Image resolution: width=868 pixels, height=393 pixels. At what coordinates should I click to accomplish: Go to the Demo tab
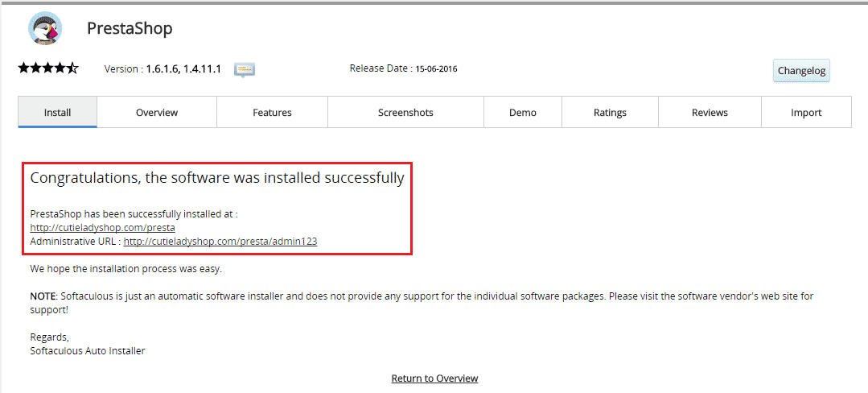[x=523, y=113]
